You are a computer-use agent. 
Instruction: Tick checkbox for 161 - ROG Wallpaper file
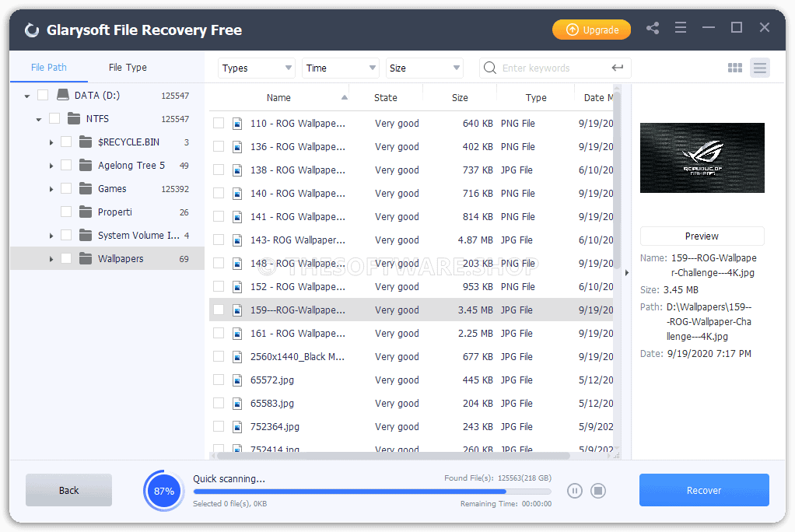point(219,333)
